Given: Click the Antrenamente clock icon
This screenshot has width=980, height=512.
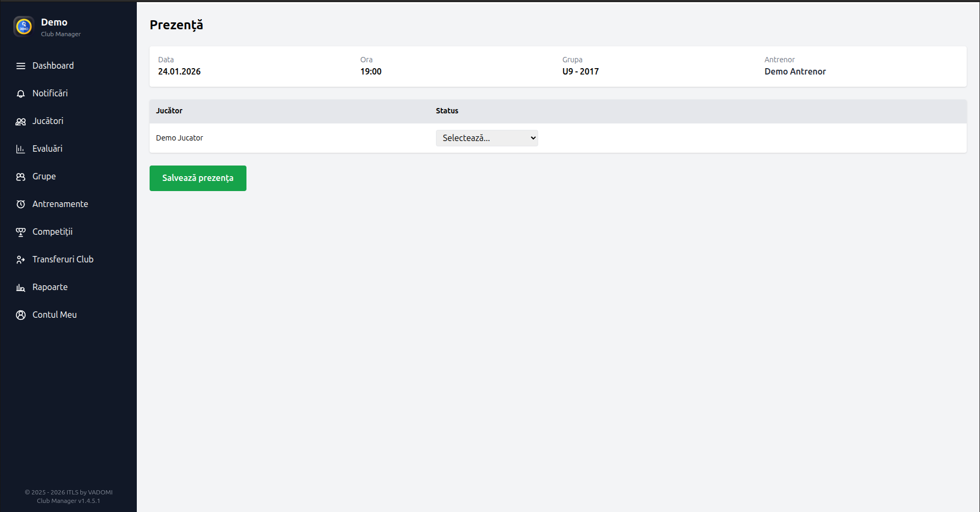Looking at the screenshot, I should [x=21, y=204].
